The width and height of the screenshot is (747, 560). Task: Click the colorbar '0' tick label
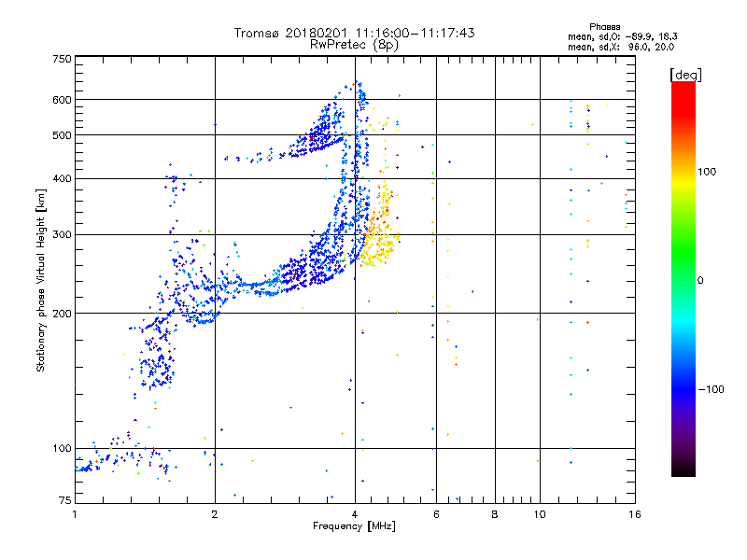pyautogui.click(x=700, y=280)
